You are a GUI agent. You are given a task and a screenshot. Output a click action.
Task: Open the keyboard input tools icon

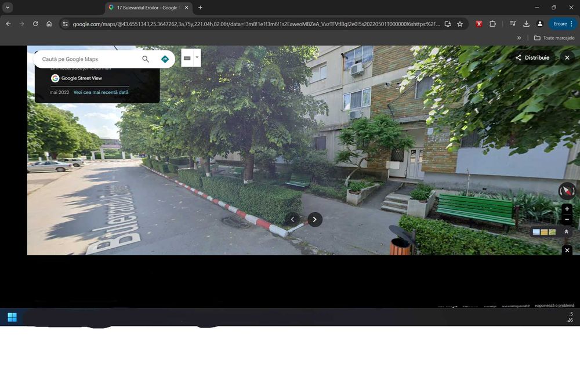[187, 58]
